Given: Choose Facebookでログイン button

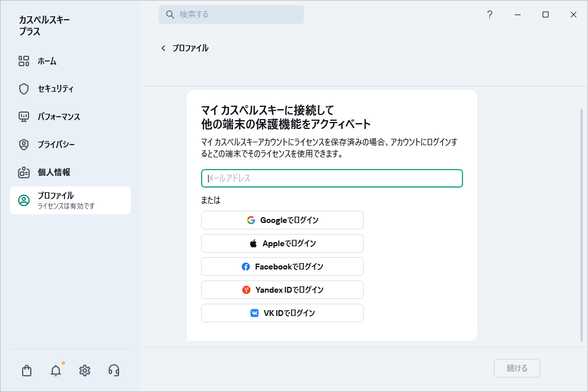Looking at the screenshot, I should (x=282, y=267).
